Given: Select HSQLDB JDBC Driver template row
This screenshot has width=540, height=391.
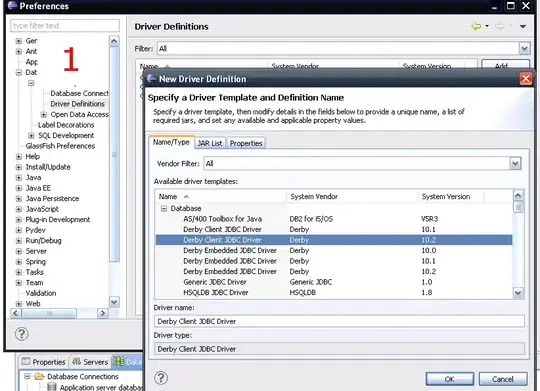Looking at the screenshot, I should [x=333, y=292].
